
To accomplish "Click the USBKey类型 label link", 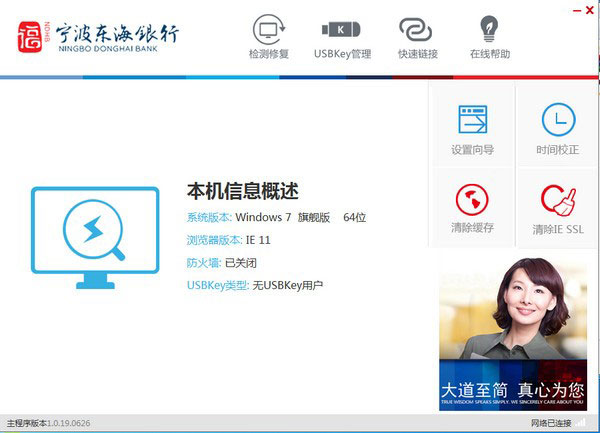I will coord(218,285).
